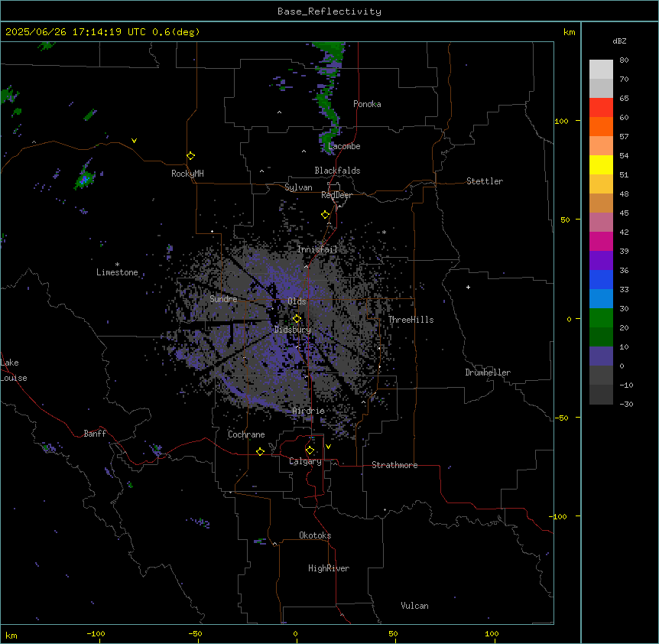Select the yellow diamond marker between Olds and Didsbury

click(297, 319)
